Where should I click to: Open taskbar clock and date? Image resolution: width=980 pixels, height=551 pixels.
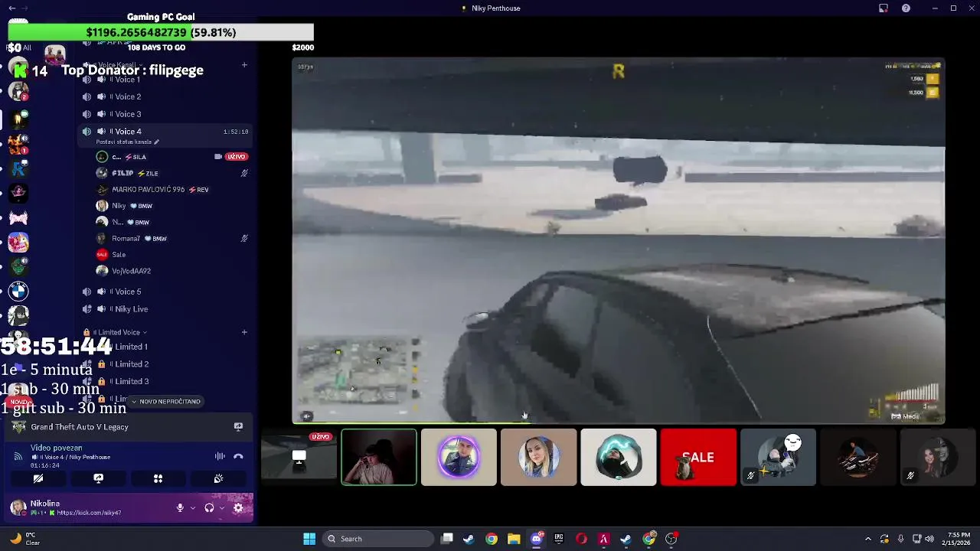coord(959,539)
